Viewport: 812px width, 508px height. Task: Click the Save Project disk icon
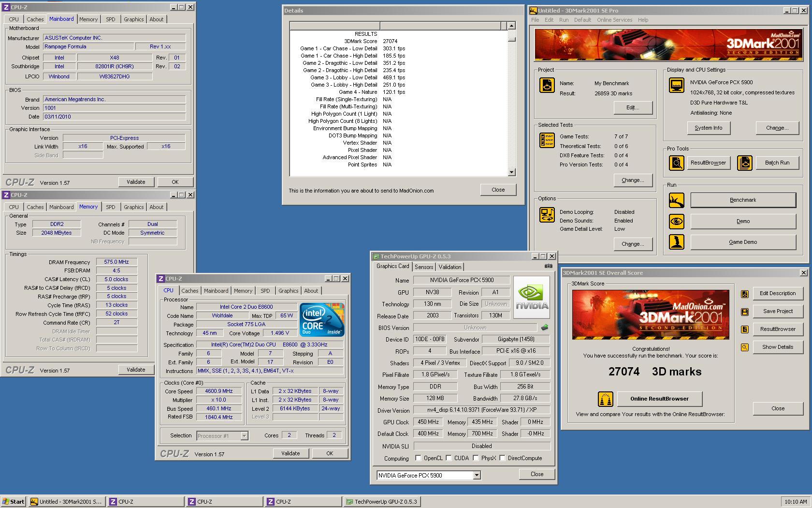[744, 312]
